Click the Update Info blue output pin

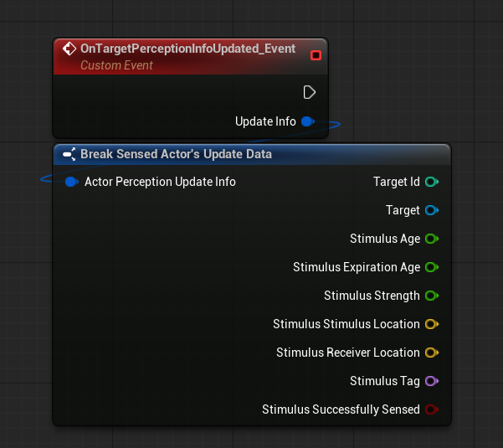click(x=308, y=121)
